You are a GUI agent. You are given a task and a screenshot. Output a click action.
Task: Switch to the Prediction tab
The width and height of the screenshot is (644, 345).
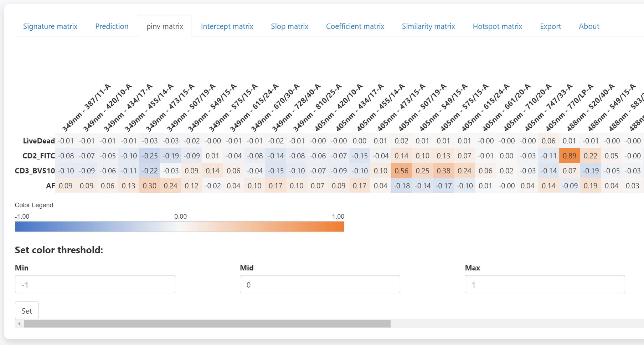click(x=112, y=26)
